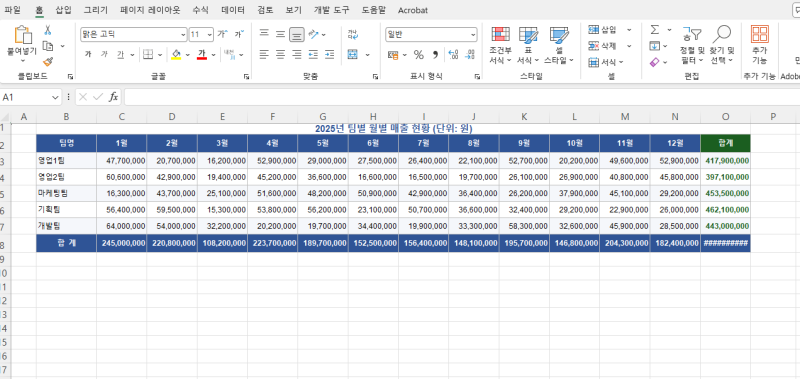Screen dimensions: 800x379
Task: Click the decrease decimal places icon
Action: coord(470,54)
